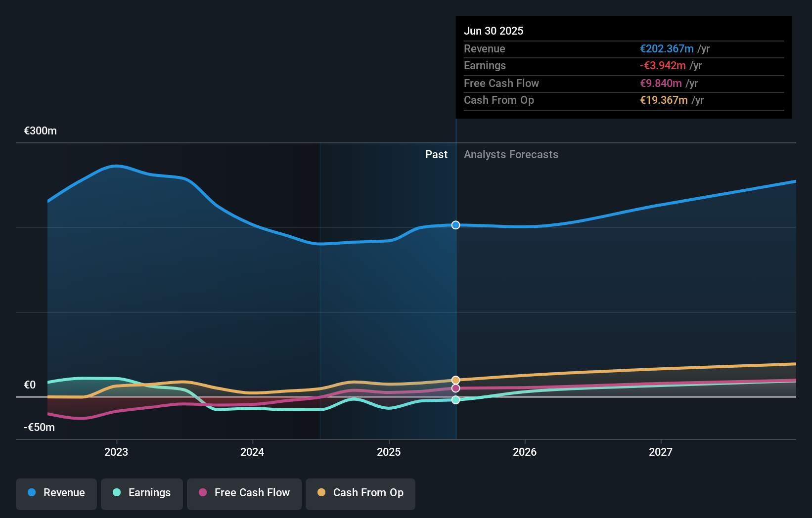Click the teal Earnings legend dot
This screenshot has height=518, width=812.
click(x=117, y=492)
